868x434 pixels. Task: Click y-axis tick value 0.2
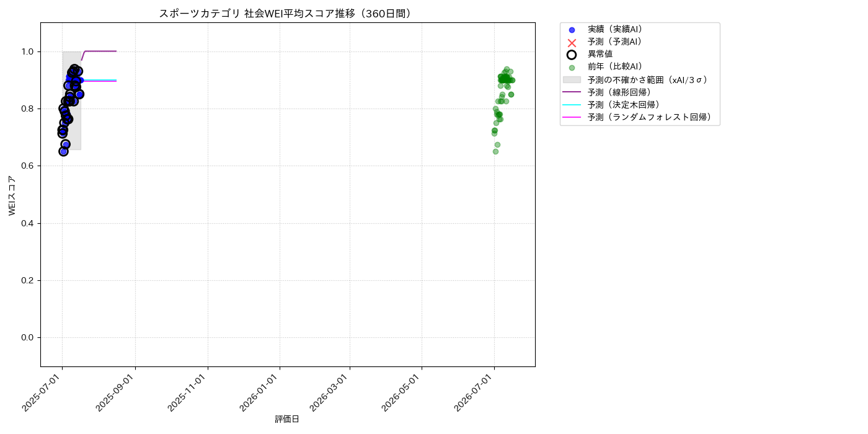28,280
